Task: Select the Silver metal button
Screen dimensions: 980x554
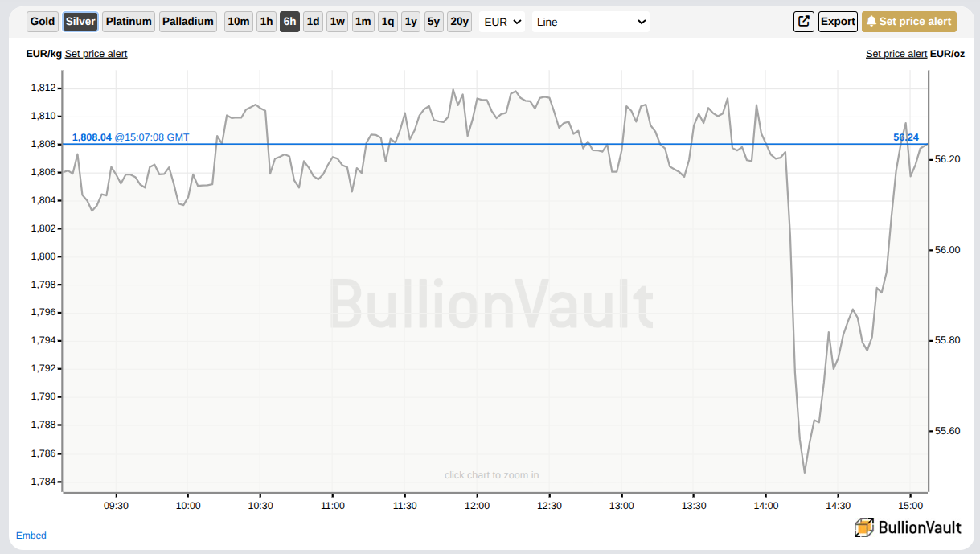Action: [x=80, y=22]
